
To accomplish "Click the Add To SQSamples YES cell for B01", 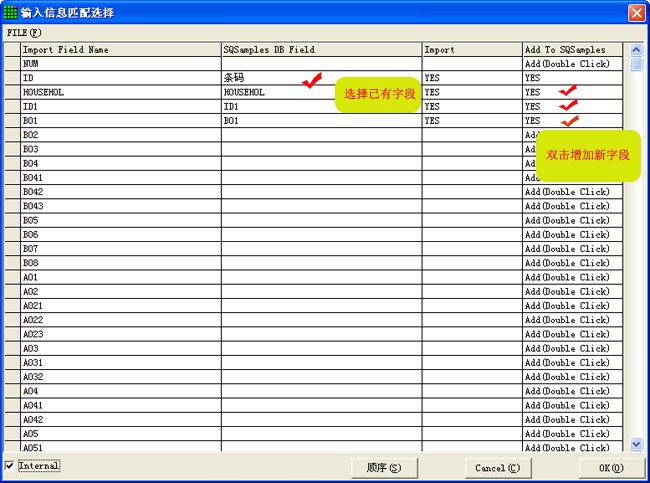I will click(540, 120).
